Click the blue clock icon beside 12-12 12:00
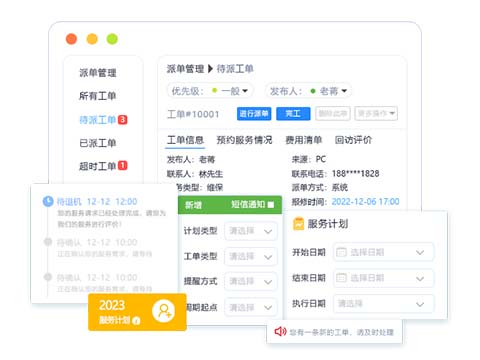Screen dimensions: 480x360 [x=48, y=201]
